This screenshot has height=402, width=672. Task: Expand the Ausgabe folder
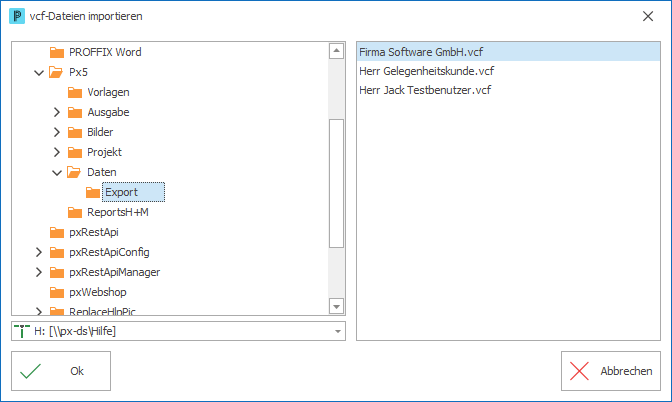[57, 112]
